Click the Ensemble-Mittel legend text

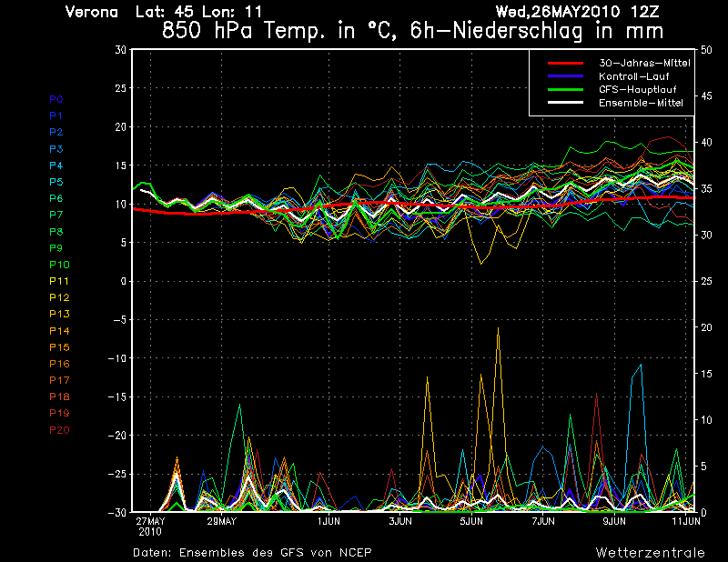click(640, 103)
